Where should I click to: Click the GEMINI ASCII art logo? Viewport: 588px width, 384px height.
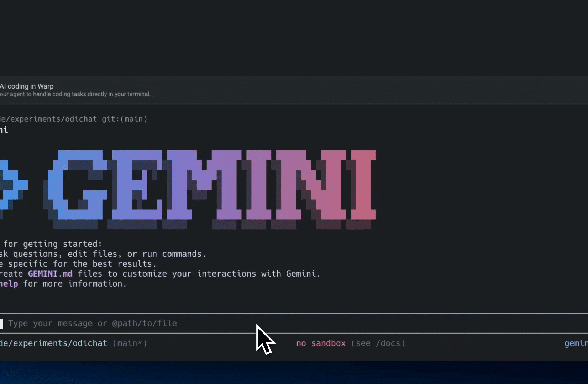210,189
